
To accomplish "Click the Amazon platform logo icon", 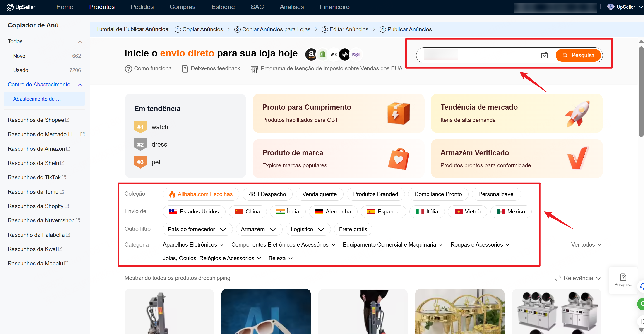I will [311, 54].
